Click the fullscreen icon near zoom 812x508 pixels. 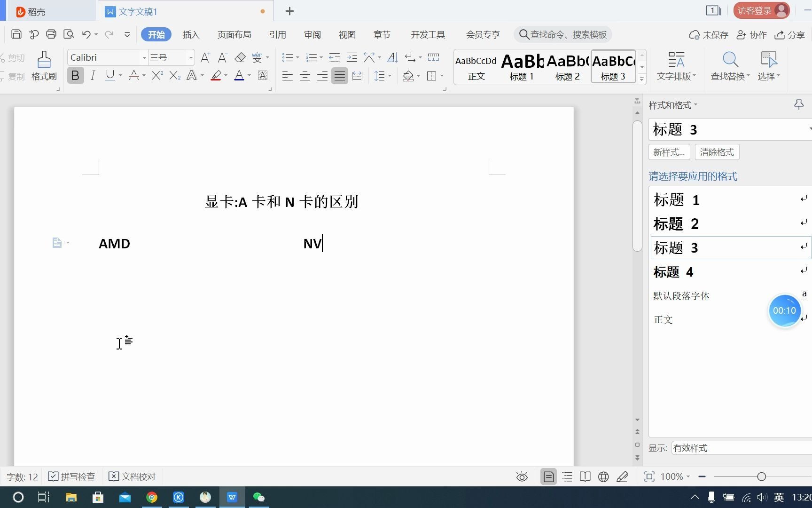coord(649,476)
